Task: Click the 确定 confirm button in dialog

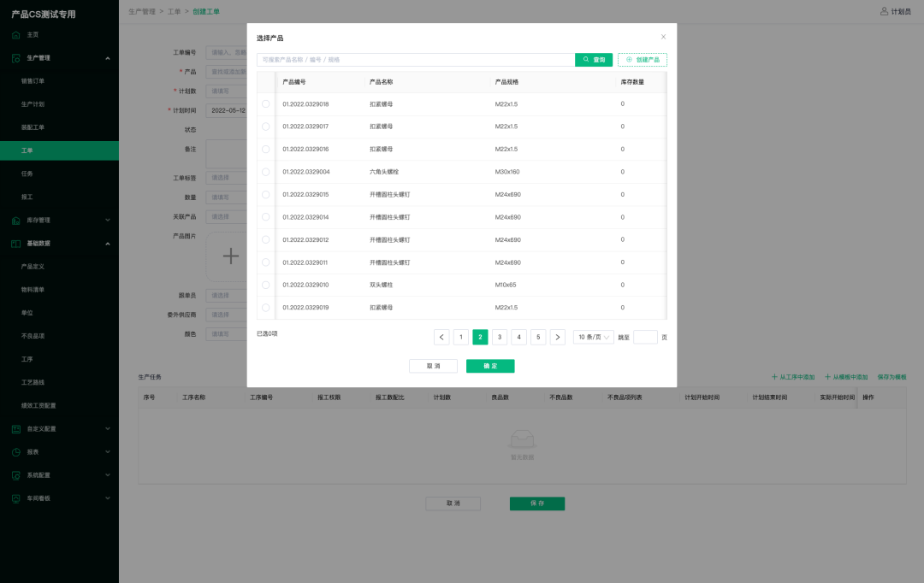Action: (490, 366)
